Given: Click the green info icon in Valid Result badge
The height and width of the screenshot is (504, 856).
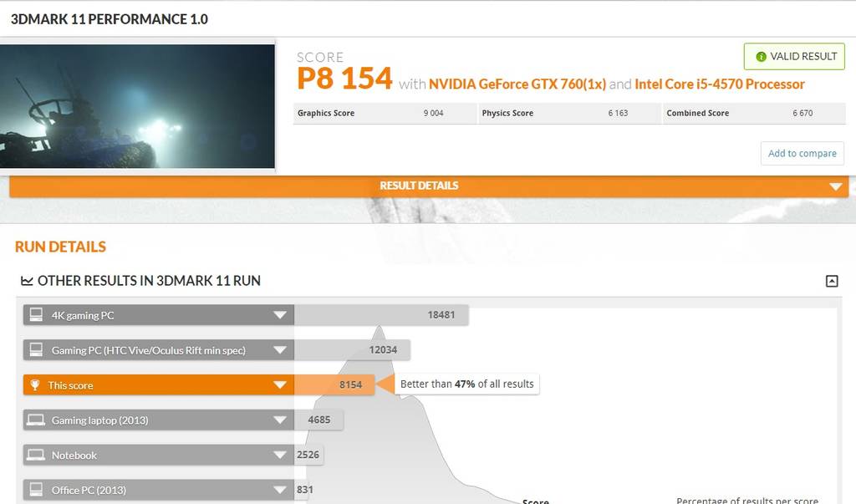Looking at the screenshot, I should 761,56.
